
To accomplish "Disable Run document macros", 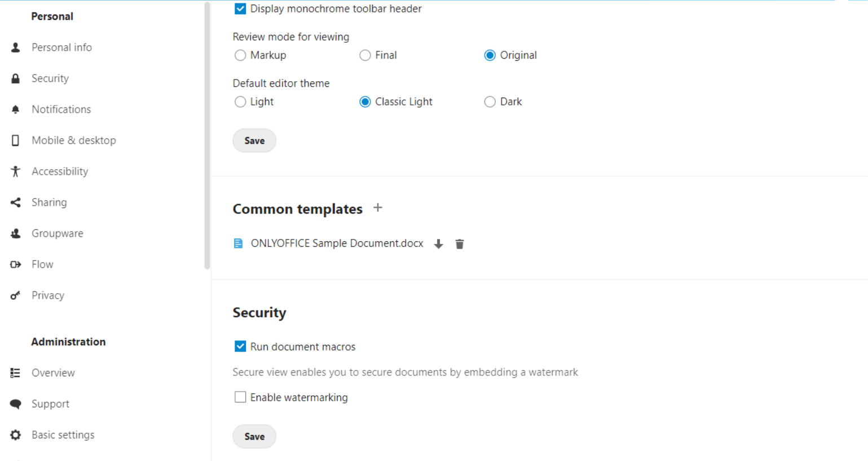I will pyautogui.click(x=240, y=346).
